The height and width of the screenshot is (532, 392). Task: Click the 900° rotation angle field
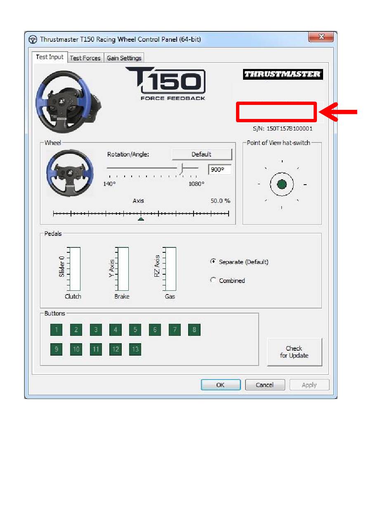220,169
